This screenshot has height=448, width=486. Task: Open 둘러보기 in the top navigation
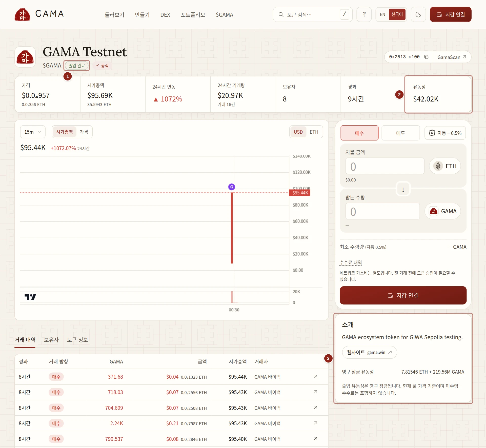click(x=115, y=15)
